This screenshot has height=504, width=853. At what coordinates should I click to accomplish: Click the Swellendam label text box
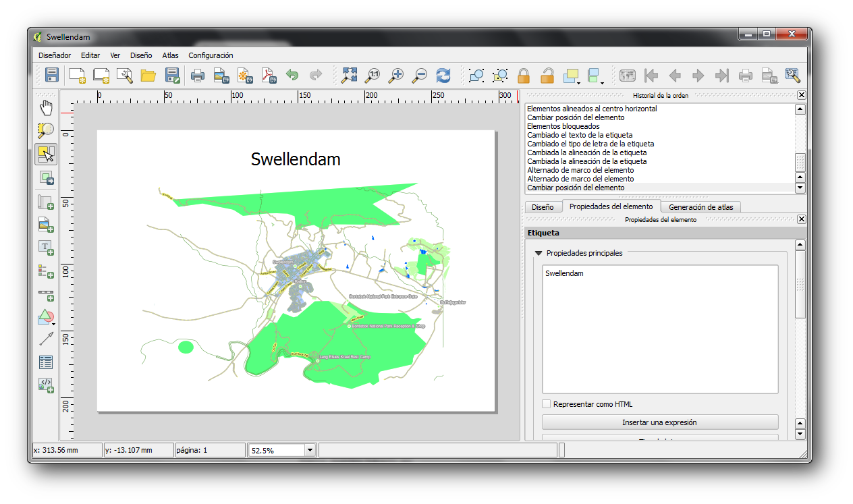click(660, 329)
